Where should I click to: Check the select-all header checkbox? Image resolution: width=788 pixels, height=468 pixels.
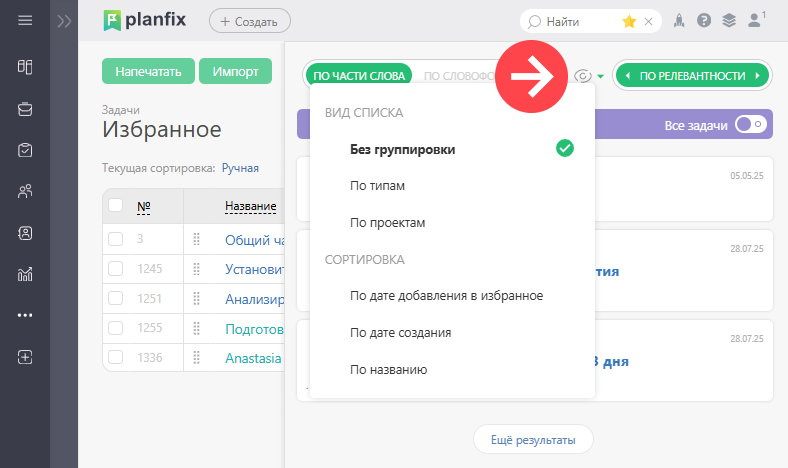pyautogui.click(x=116, y=205)
